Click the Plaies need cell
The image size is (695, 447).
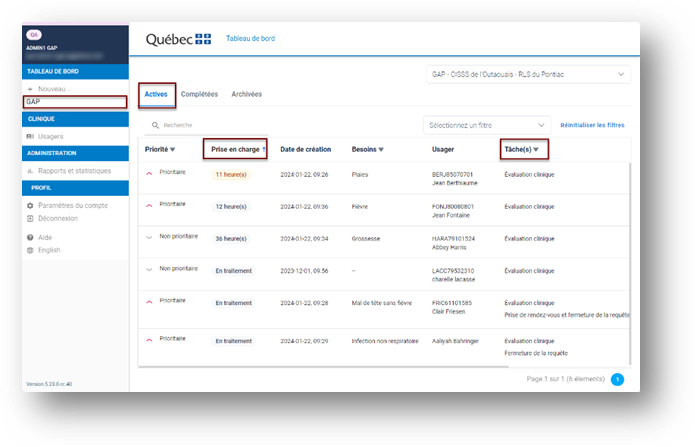(x=360, y=175)
